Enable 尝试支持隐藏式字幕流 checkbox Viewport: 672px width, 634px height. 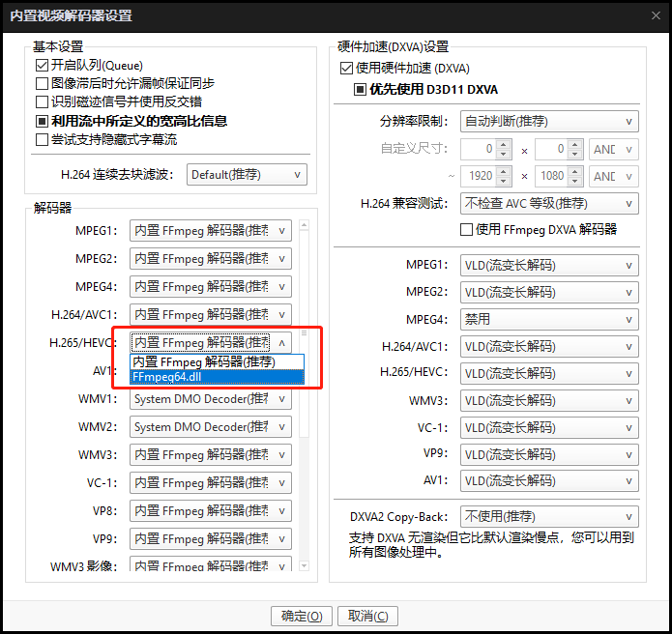tap(42, 139)
